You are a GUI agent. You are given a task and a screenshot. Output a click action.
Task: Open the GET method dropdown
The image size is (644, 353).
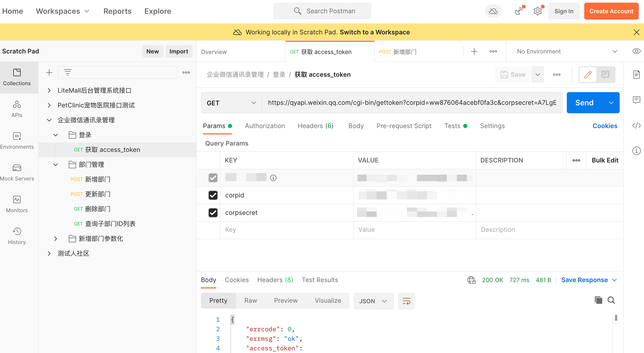point(232,103)
